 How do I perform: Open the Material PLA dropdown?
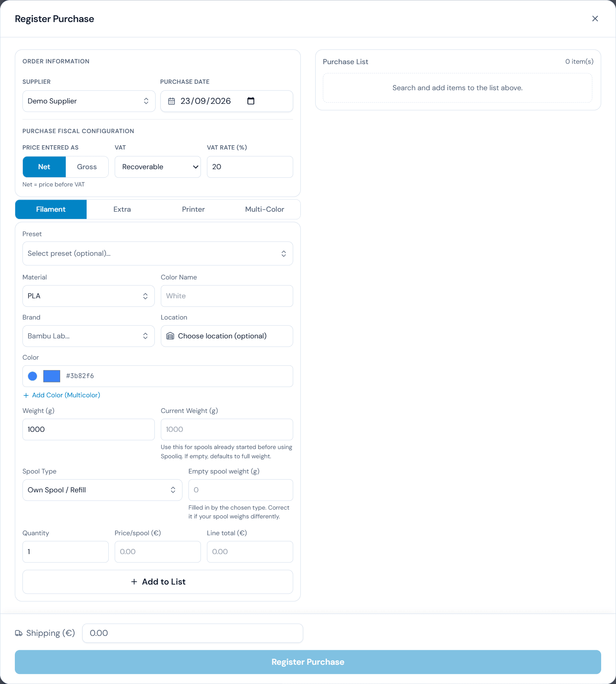pyautogui.click(x=89, y=296)
